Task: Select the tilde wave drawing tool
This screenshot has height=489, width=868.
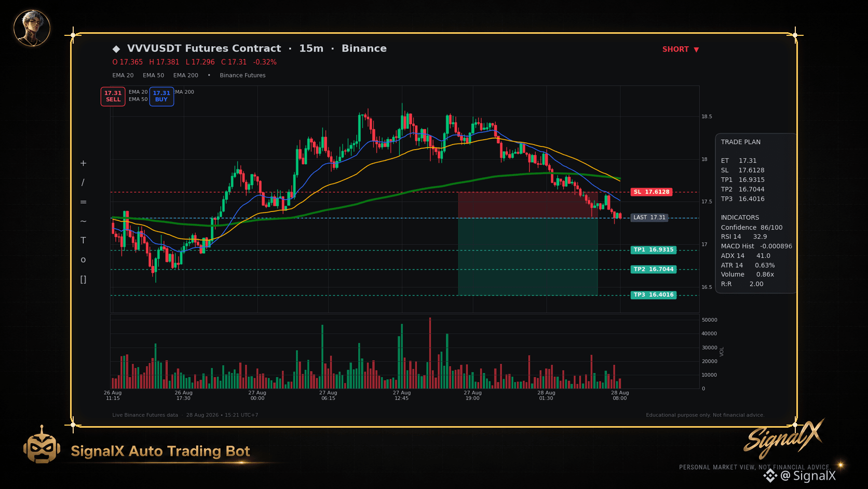Action: coord(83,221)
